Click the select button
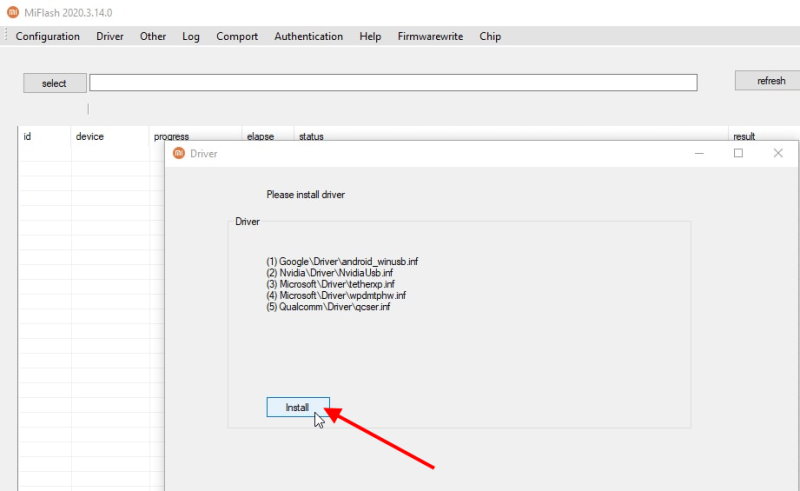The image size is (800, 491). (55, 83)
